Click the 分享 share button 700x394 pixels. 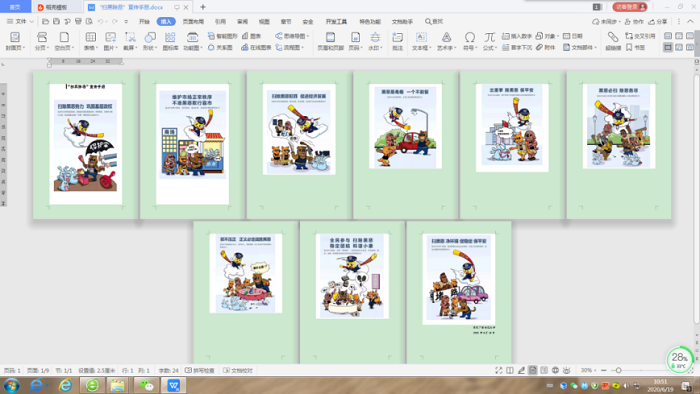658,21
